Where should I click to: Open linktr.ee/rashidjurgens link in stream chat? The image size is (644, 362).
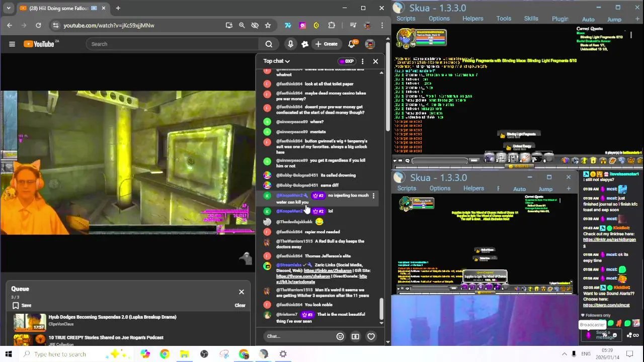[609, 243]
